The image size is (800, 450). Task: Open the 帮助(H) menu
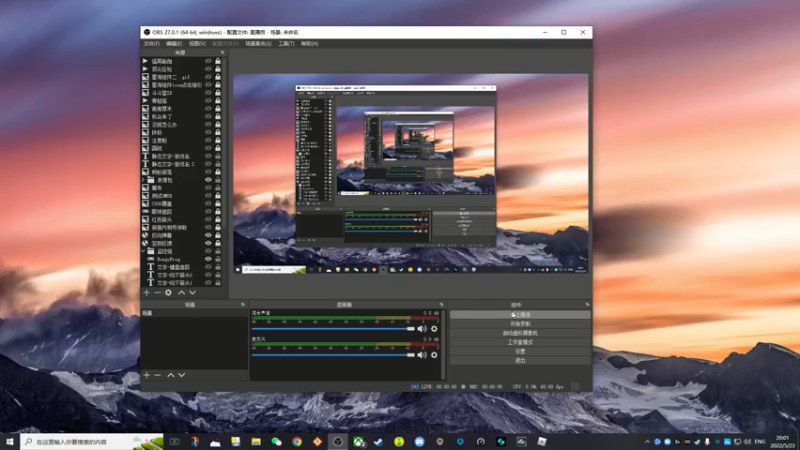tap(310, 44)
